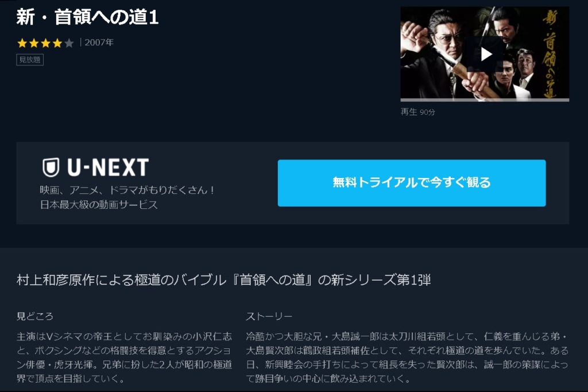This screenshot has width=588, height=392.
Task: Click the fourth gold rating star
Action: [x=57, y=43]
